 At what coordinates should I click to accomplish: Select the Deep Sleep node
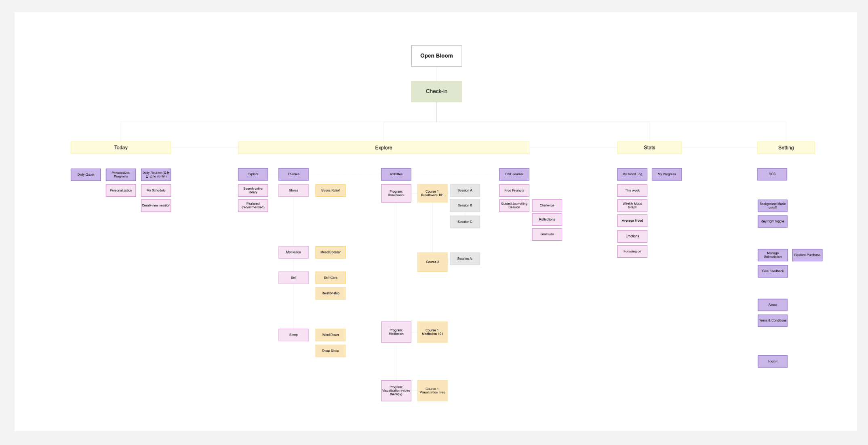click(x=330, y=351)
